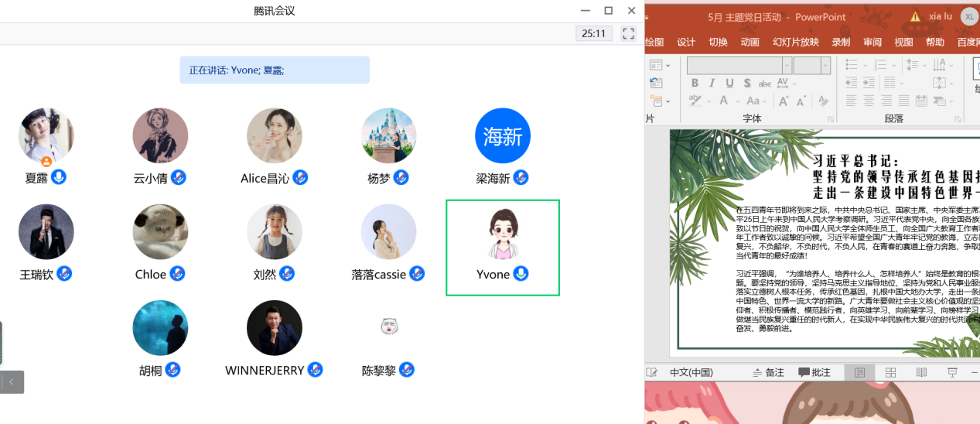This screenshot has height=424, width=980.
Task: Open the 审阅 ribbon tab
Action: coord(872,42)
